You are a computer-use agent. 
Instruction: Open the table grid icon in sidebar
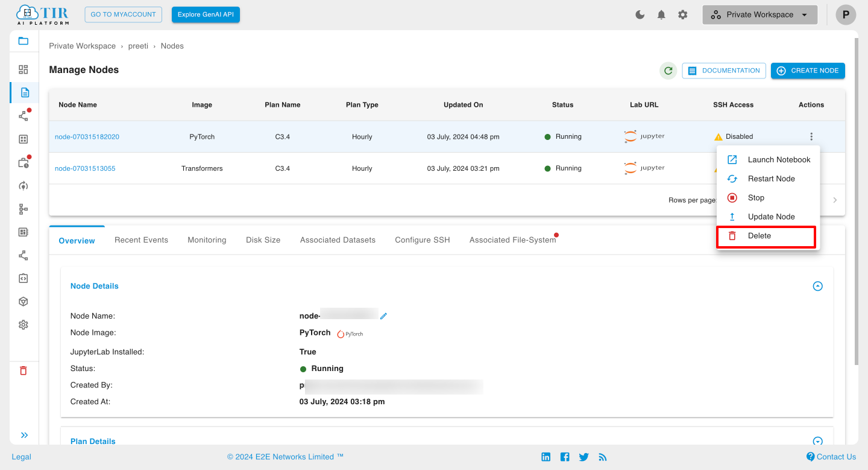pos(24,139)
